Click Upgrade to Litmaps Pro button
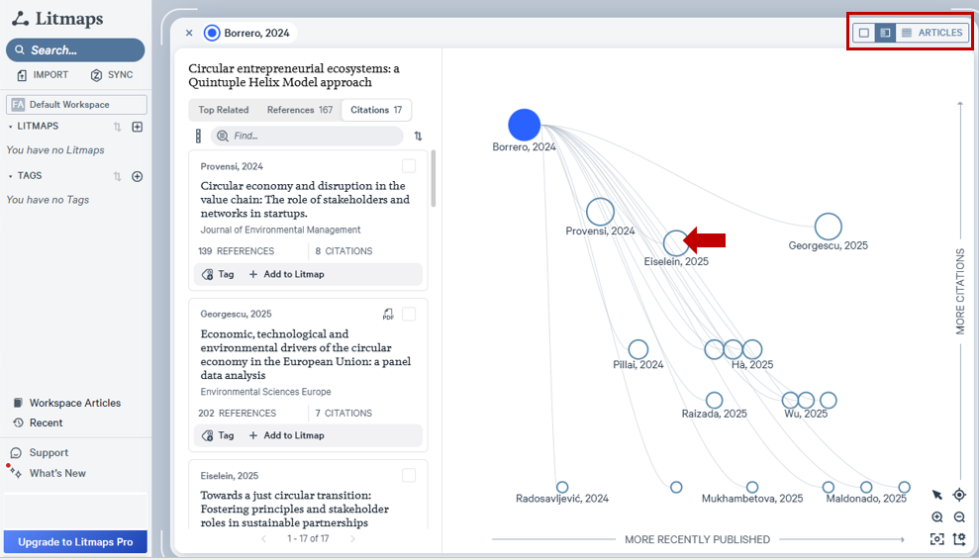 (75, 542)
